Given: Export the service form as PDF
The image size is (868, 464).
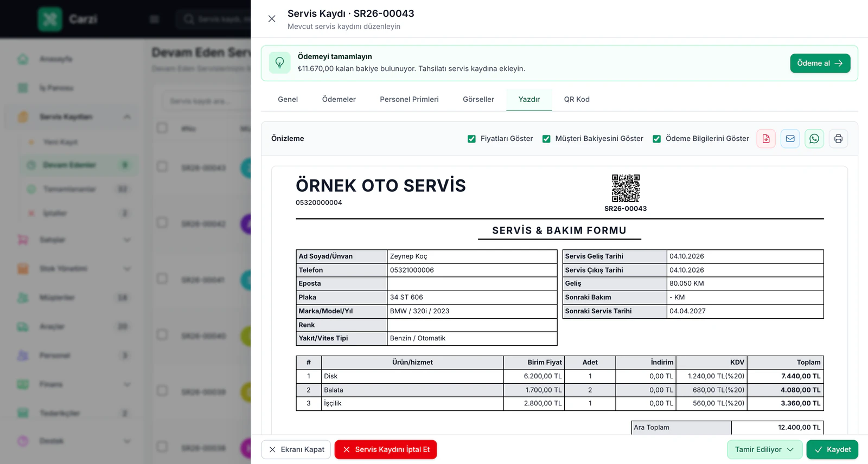Looking at the screenshot, I should coord(766,139).
